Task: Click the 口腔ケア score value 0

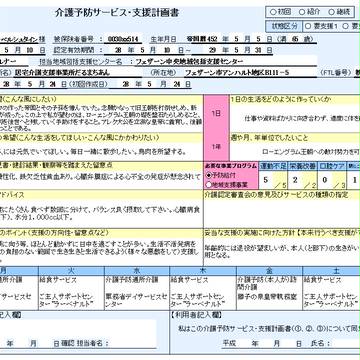Action: pos(325,180)
